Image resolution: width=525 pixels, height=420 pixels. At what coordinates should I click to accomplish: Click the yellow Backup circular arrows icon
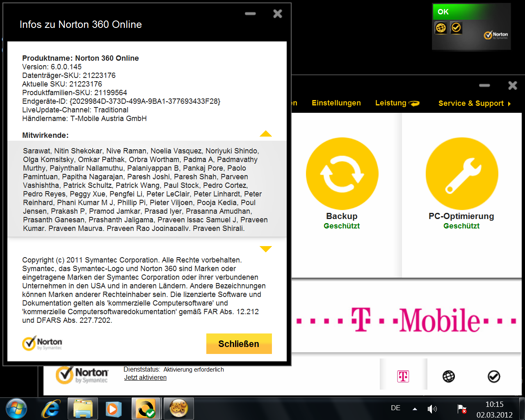pos(342,173)
